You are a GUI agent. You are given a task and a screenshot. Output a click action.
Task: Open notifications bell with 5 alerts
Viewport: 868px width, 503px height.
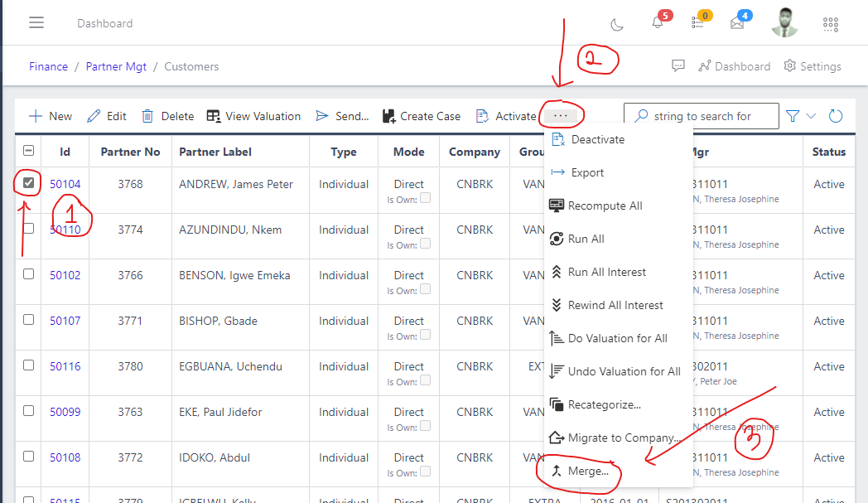click(658, 23)
